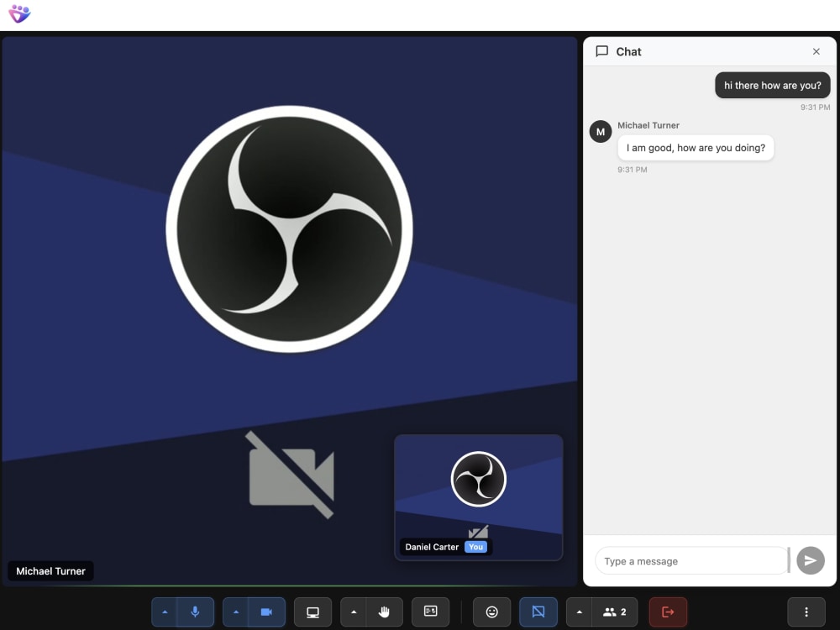Viewport: 840px width, 630px height.
Task: Start screen sharing
Action: 312,612
